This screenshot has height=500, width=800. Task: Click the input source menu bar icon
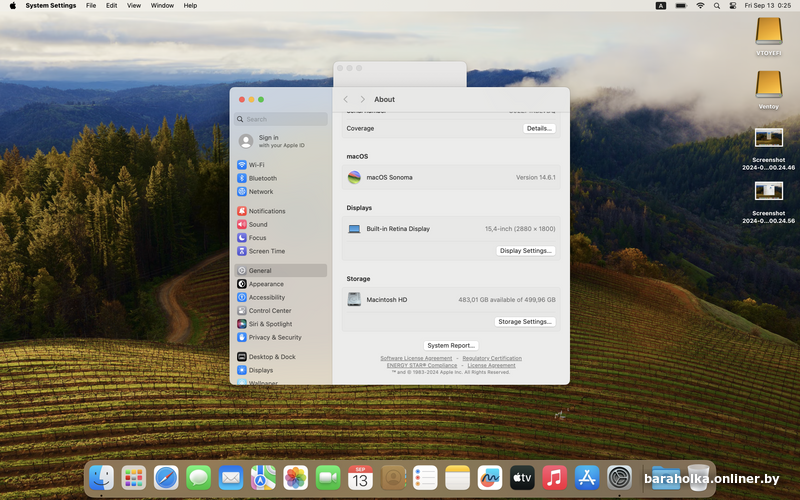661,6
